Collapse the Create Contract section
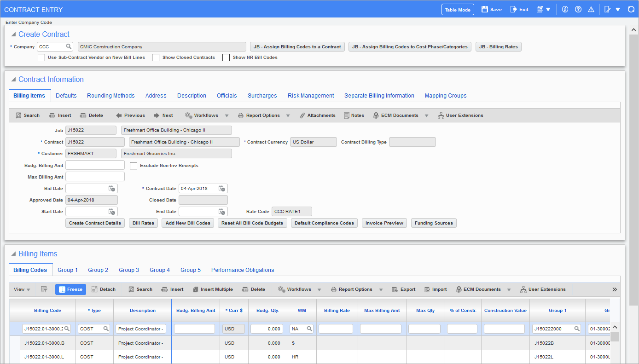 click(x=14, y=34)
